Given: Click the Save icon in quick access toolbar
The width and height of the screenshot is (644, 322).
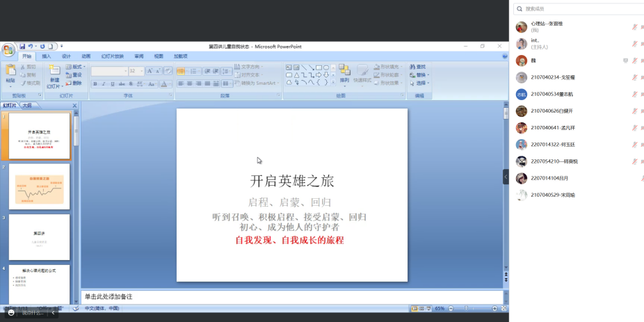Looking at the screenshot, I should coord(22,47).
